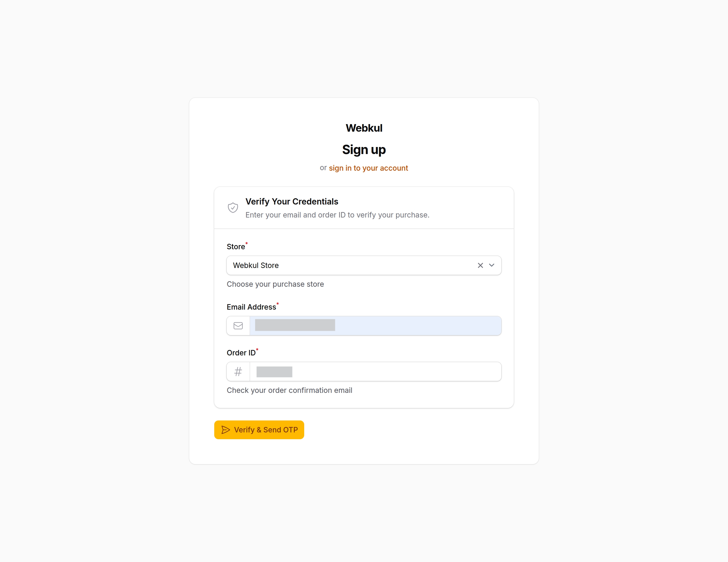The width and height of the screenshot is (728, 562).
Task: Clear the selected store using the X icon
Action: pos(480,265)
